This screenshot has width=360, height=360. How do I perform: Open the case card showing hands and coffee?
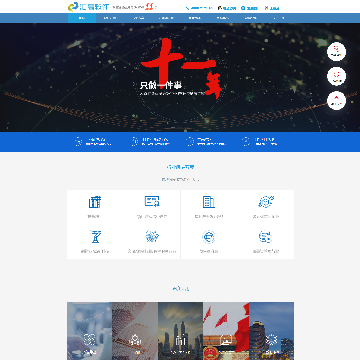point(90,331)
